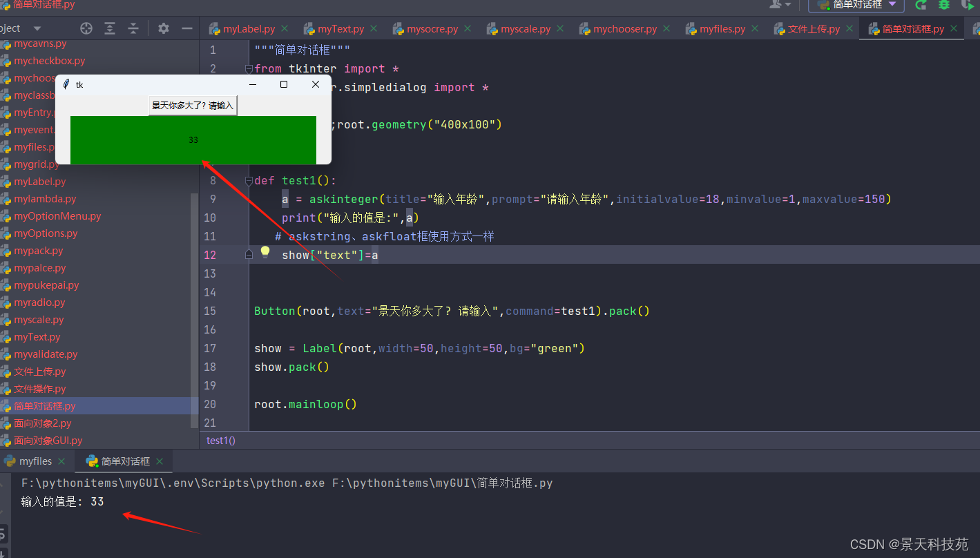Screen dimensions: 980x558
Task: Select 简单对话框.py in the project tree
Action: pos(45,406)
